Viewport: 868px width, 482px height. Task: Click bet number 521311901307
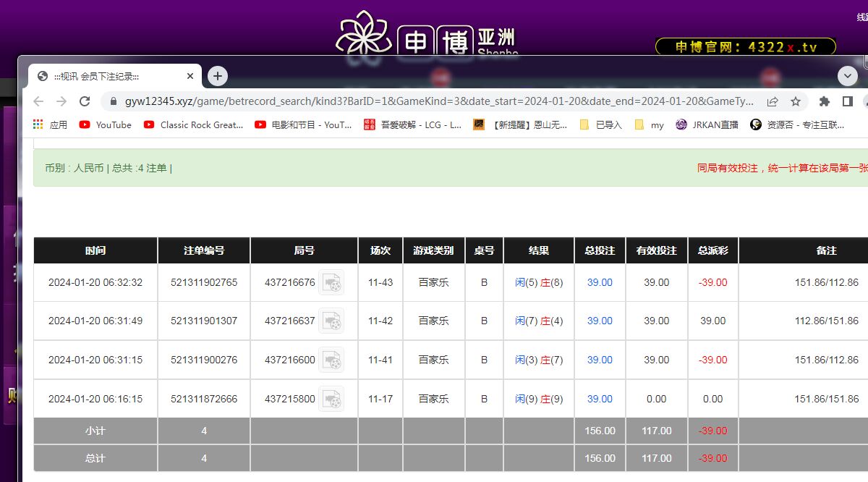click(204, 321)
